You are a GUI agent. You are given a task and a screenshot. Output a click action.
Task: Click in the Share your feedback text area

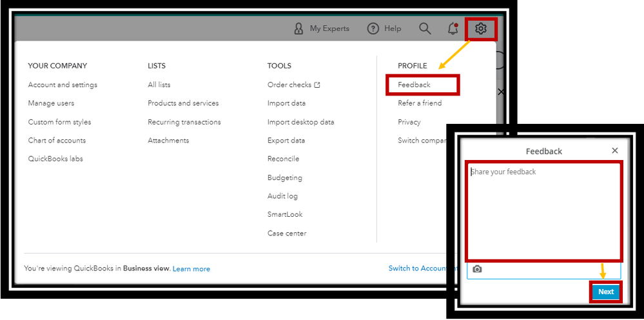click(544, 211)
